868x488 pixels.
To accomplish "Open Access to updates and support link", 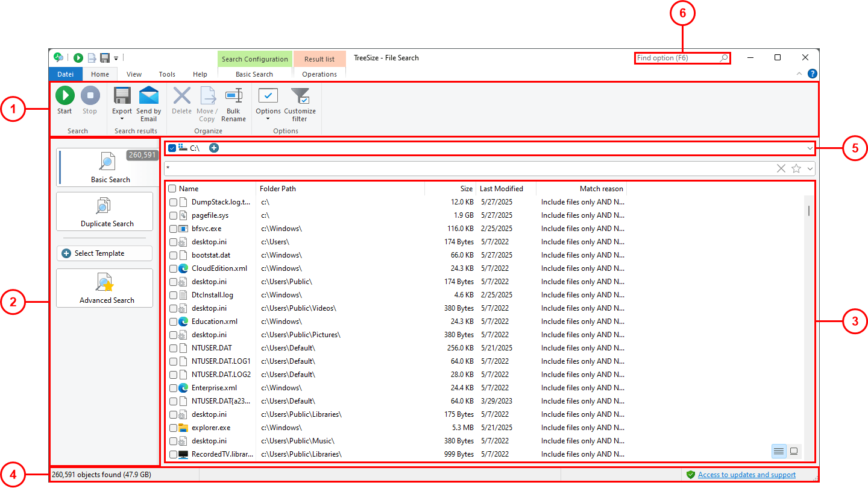I will tap(747, 475).
